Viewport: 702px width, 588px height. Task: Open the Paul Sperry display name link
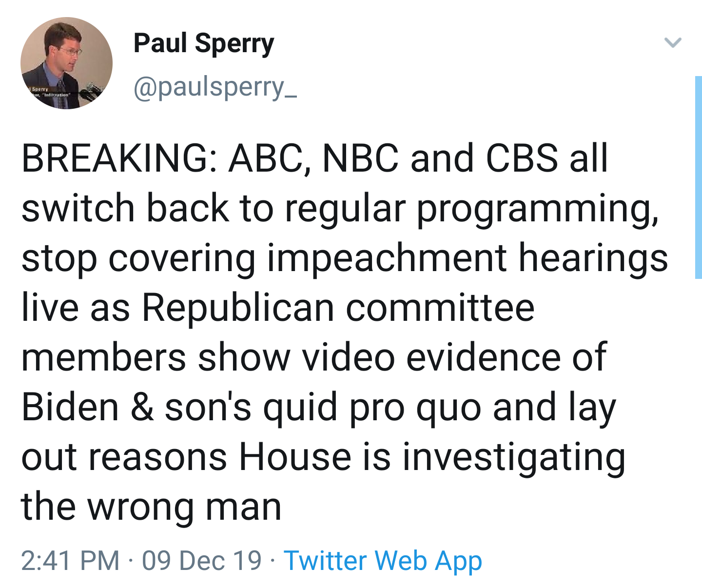click(204, 43)
